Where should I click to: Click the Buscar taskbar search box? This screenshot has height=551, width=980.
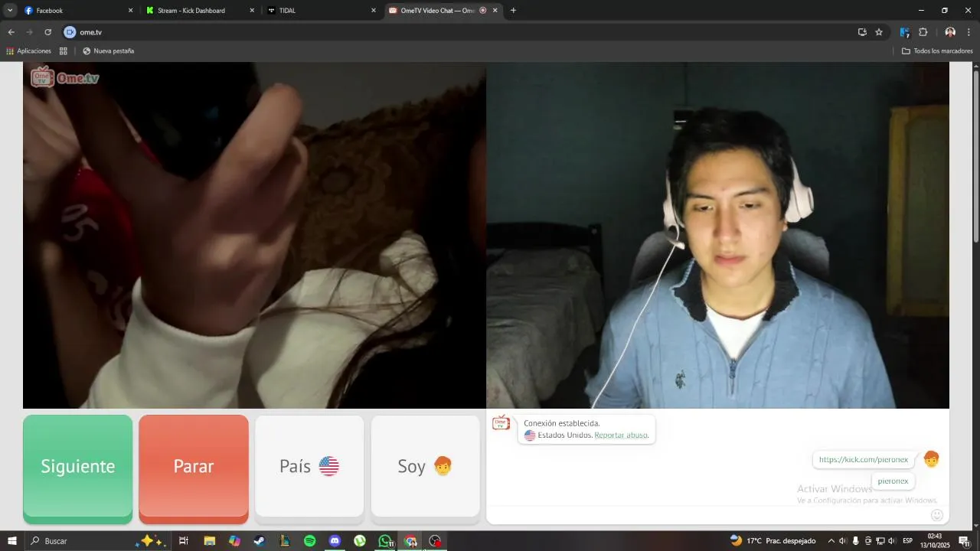[100, 541]
